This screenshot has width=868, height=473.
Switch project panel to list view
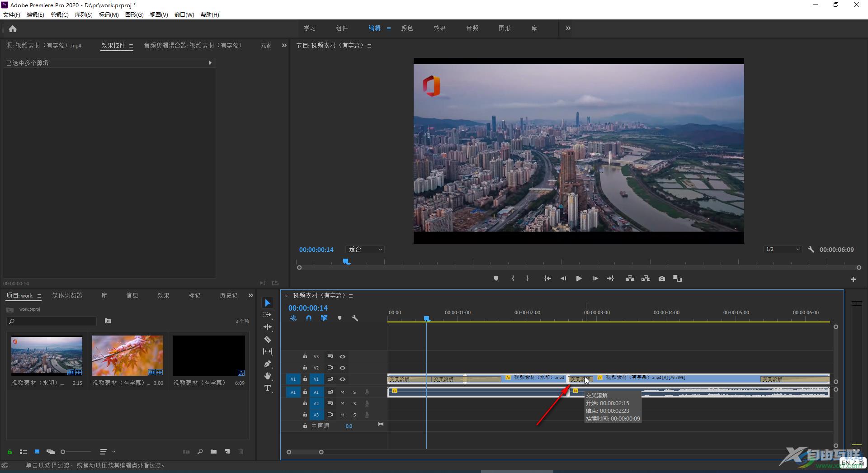tap(24, 452)
